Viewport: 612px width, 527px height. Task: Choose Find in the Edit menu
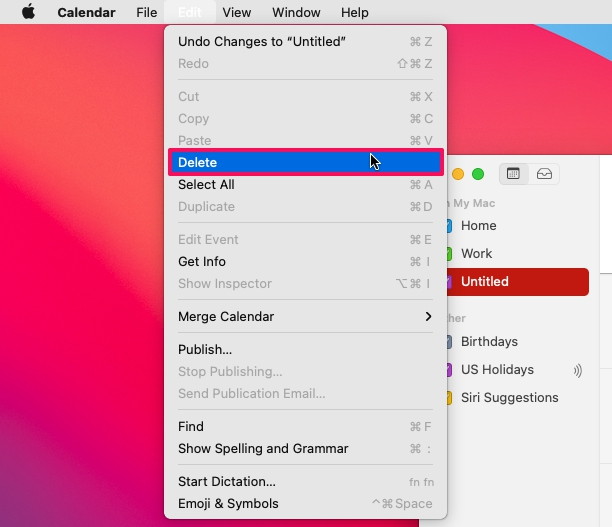point(306,426)
